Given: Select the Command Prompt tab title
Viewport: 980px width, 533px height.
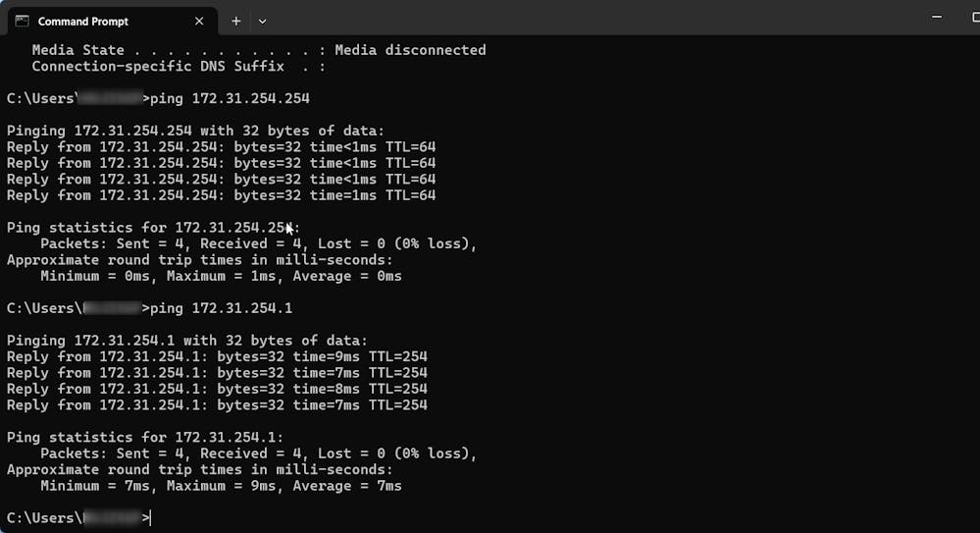Looking at the screenshot, I should (x=83, y=22).
